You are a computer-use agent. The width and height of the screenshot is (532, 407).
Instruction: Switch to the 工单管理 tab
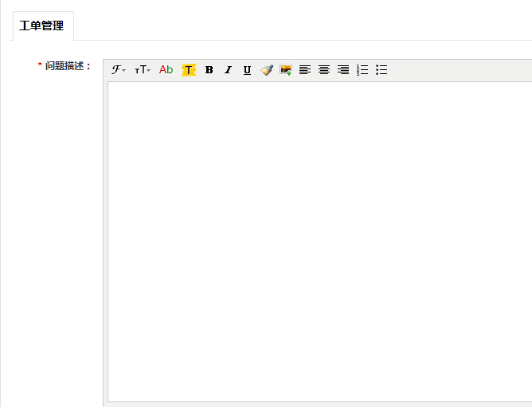click(x=44, y=25)
